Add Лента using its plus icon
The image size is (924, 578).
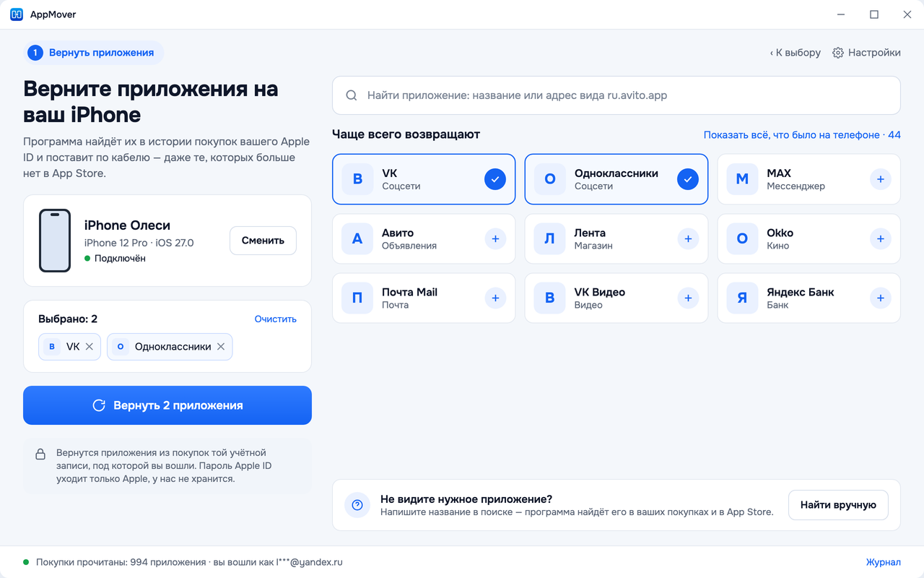tap(688, 238)
